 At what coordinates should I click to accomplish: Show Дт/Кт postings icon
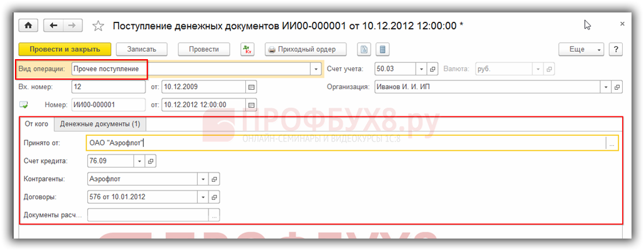tap(247, 49)
